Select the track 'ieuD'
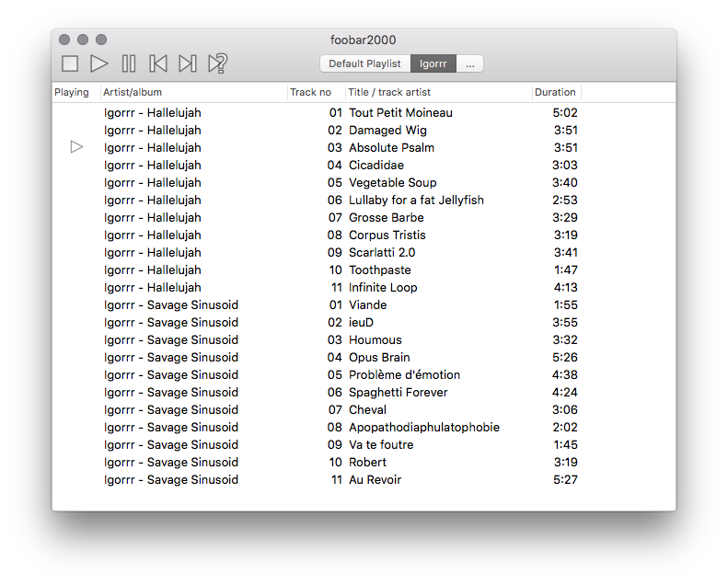Viewport: 728px width, 585px height. pos(361,323)
